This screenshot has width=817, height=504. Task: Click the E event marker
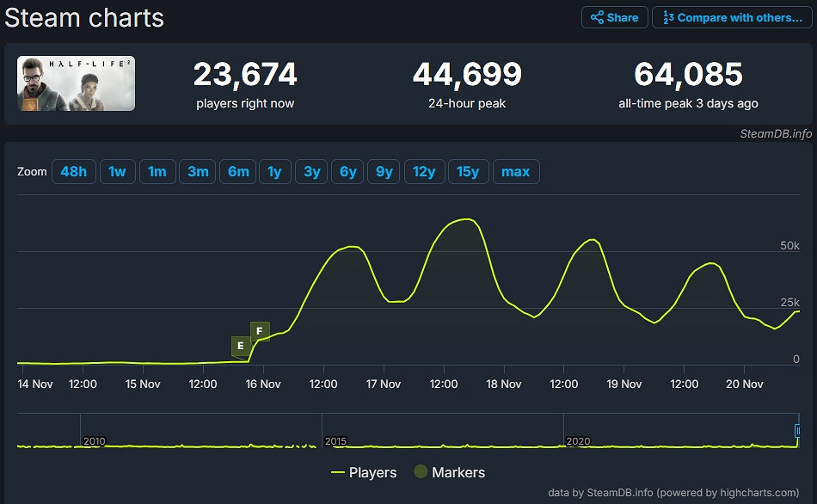(241, 346)
